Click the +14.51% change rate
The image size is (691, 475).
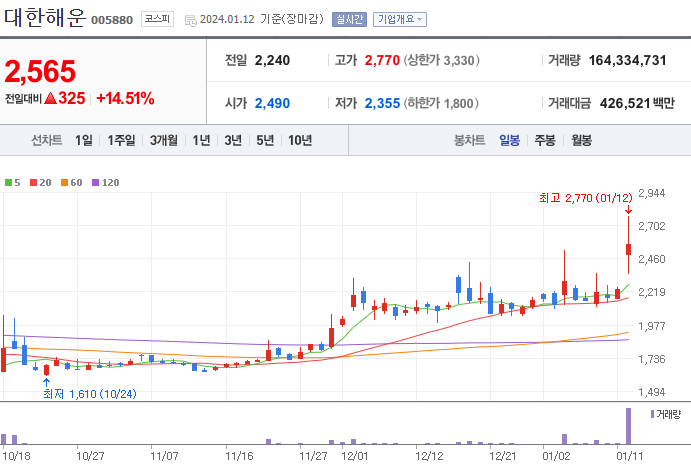tap(125, 98)
